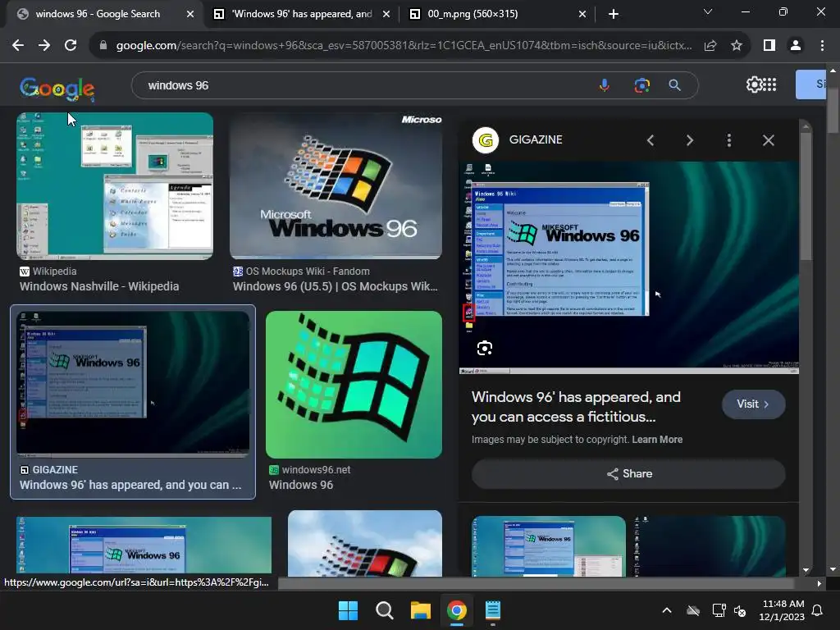Click the magnifier search button
This screenshot has width=840, height=630.
tap(675, 85)
